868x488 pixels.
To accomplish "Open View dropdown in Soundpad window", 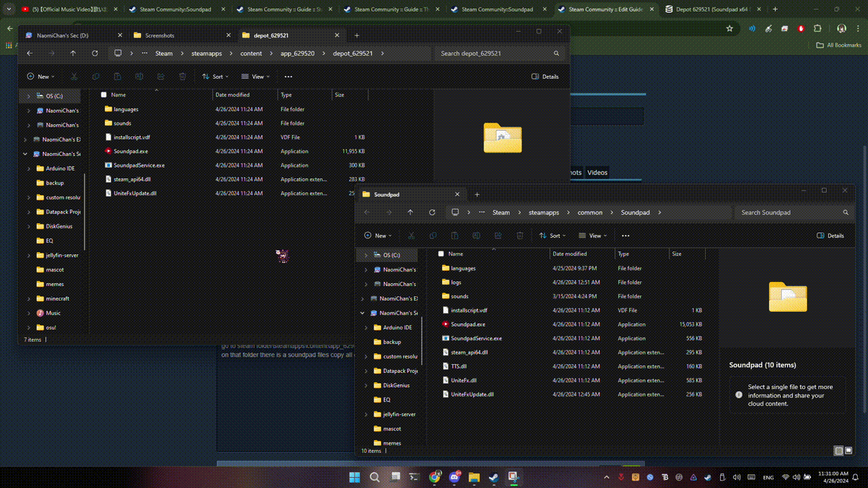I will (x=592, y=236).
